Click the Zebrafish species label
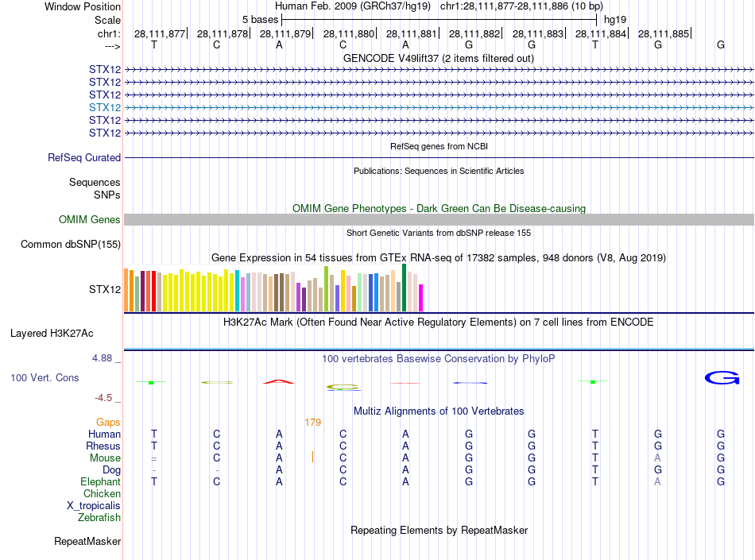Image resolution: width=755 pixels, height=560 pixels. (x=99, y=518)
